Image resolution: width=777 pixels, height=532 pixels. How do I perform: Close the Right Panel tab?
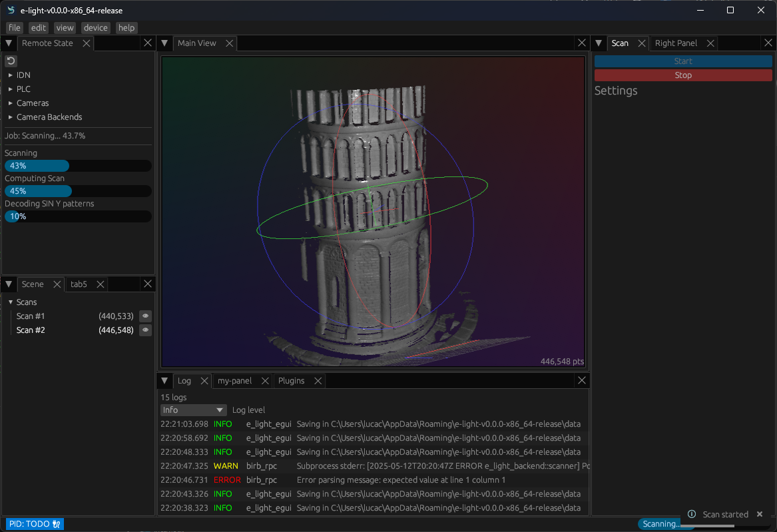pyautogui.click(x=710, y=43)
